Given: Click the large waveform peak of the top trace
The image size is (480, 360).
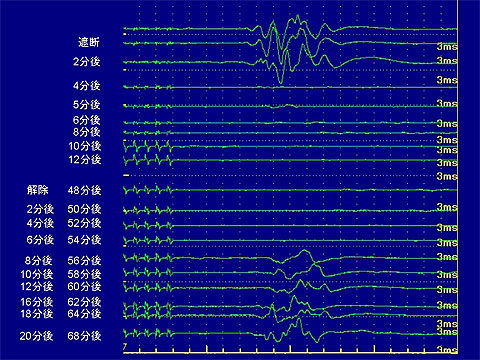Looking at the screenshot, I should (x=297, y=17).
